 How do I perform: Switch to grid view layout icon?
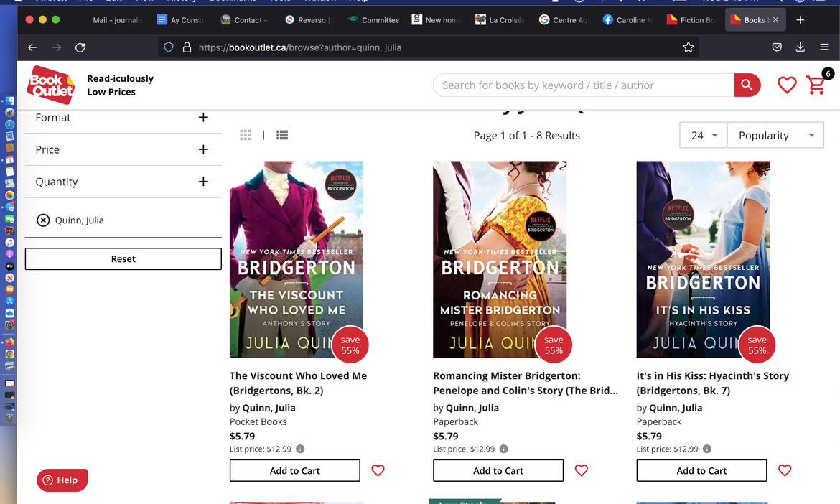(246, 135)
